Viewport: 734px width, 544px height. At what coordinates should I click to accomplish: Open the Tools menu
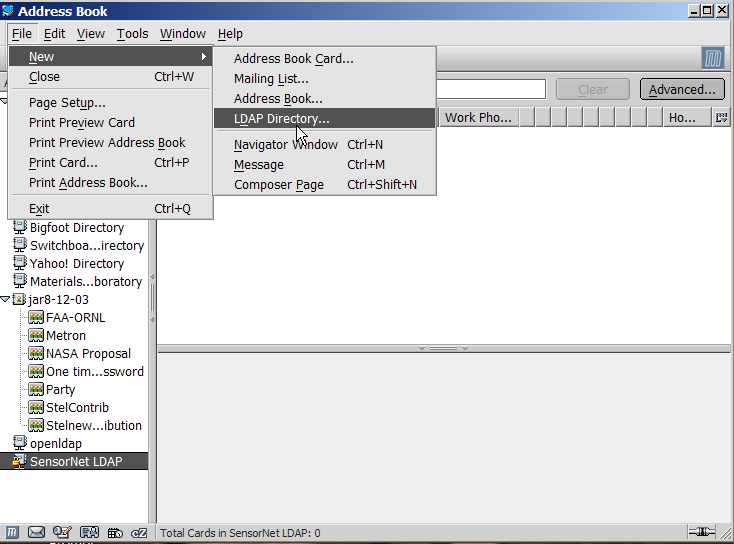coord(132,34)
